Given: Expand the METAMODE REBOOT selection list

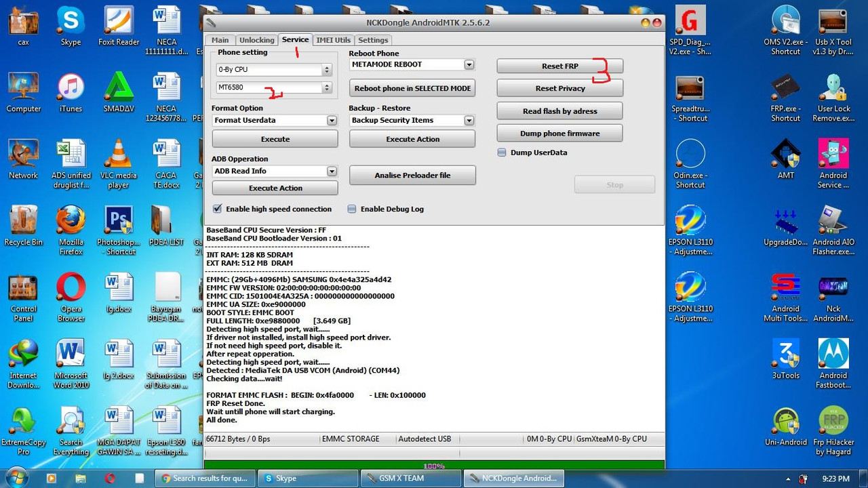Looking at the screenshot, I should pyautogui.click(x=469, y=64).
